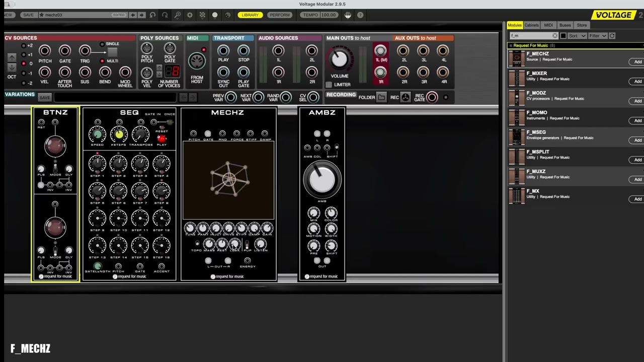Image resolution: width=644 pixels, height=362 pixels.
Task: Select octave -2 radio button
Action: click(x=23, y=82)
